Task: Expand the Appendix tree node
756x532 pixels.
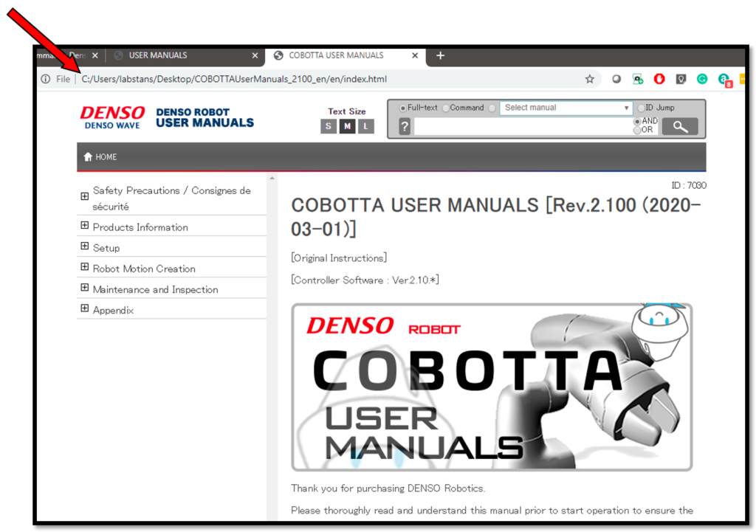Action: pos(85,308)
